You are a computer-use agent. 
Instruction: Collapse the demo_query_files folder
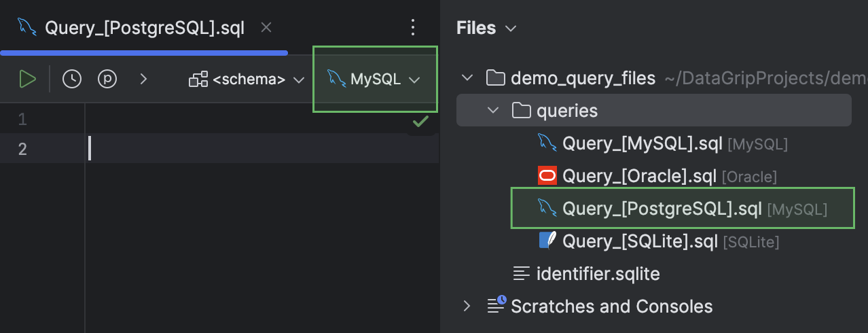[467, 78]
